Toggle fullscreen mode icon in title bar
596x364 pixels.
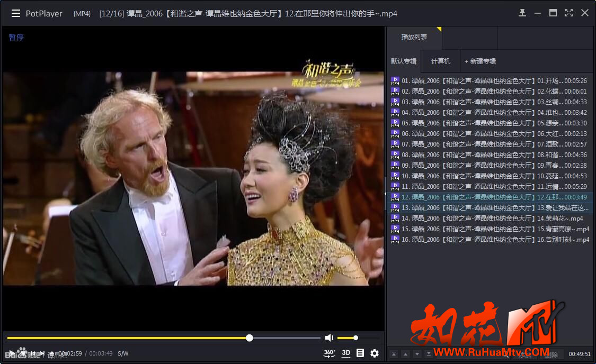(568, 13)
